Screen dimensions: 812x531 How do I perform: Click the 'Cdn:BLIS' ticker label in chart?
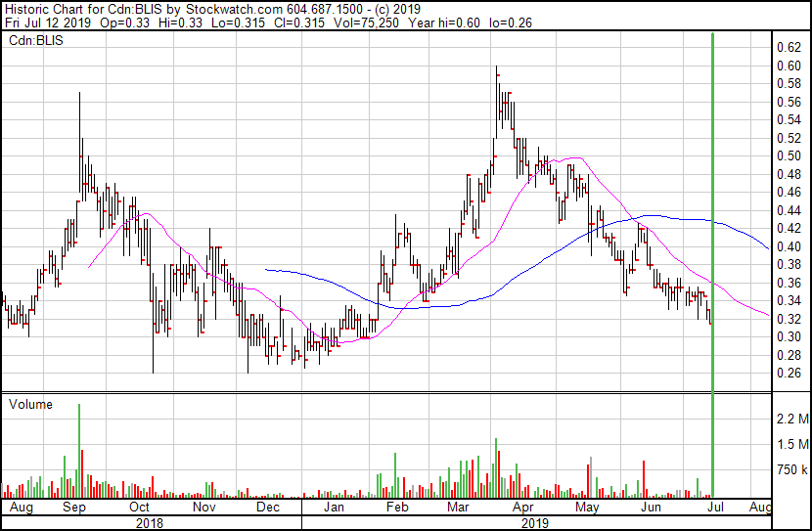click(36, 40)
